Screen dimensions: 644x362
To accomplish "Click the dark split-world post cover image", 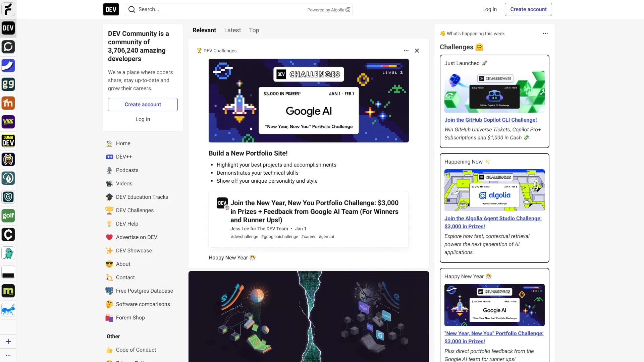I will pyautogui.click(x=309, y=317).
